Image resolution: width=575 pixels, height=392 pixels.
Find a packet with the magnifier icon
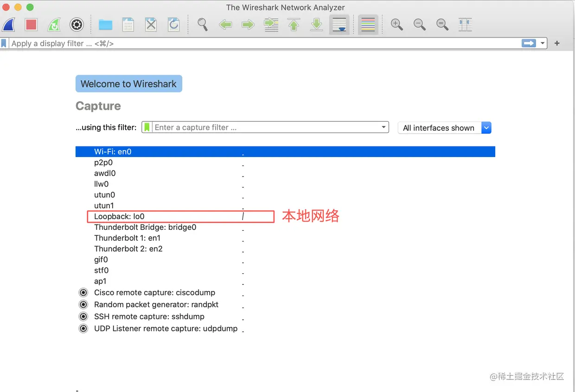tap(203, 25)
